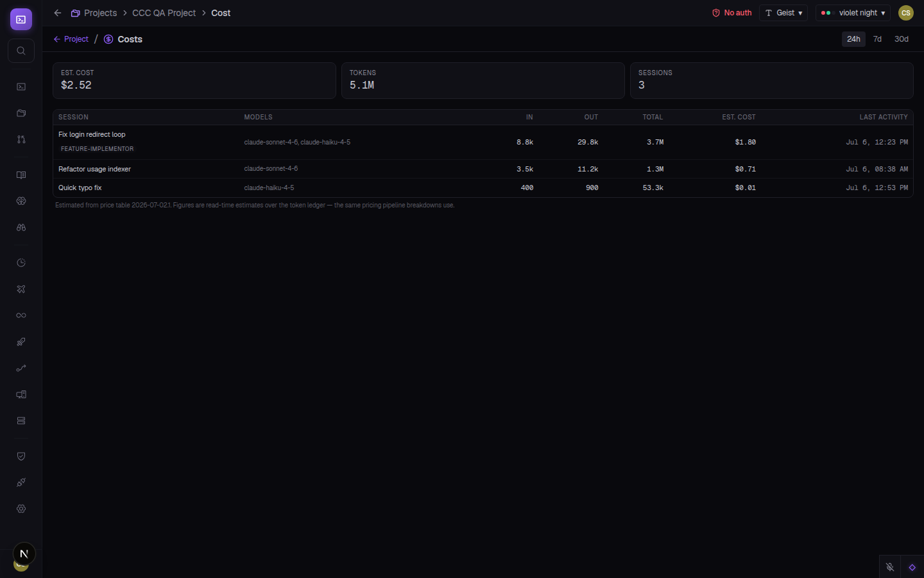This screenshot has width=924, height=578.
Task: Click the No auth status indicator
Action: pos(732,13)
